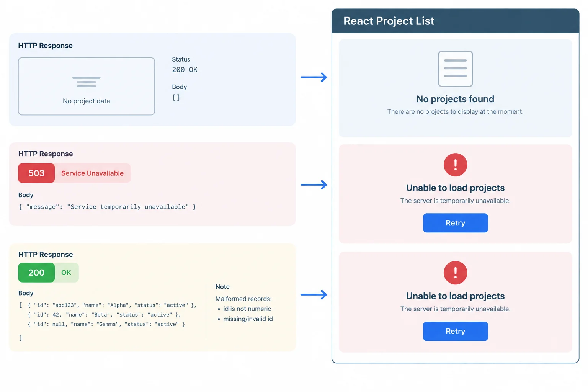Click the JSON line with id 42 Beta
This screenshot has height=392, width=588.
pyautogui.click(x=104, y=315)
